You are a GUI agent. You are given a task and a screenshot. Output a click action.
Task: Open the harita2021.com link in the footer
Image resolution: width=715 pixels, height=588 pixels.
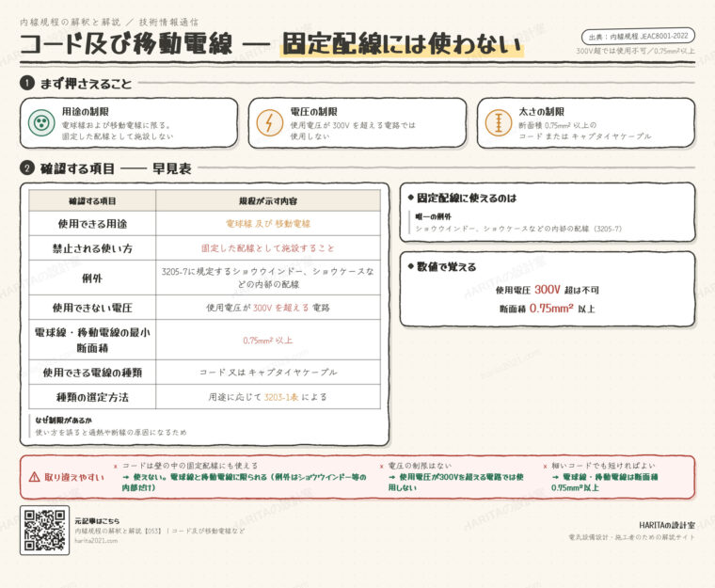[96, 541]
